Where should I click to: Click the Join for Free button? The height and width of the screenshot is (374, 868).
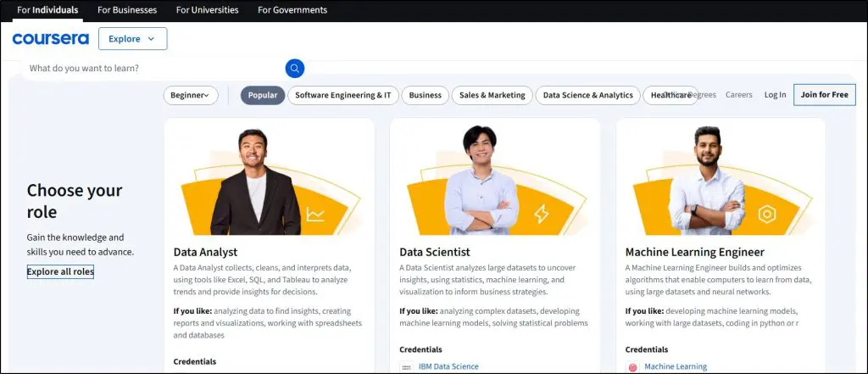pos(824,95)
